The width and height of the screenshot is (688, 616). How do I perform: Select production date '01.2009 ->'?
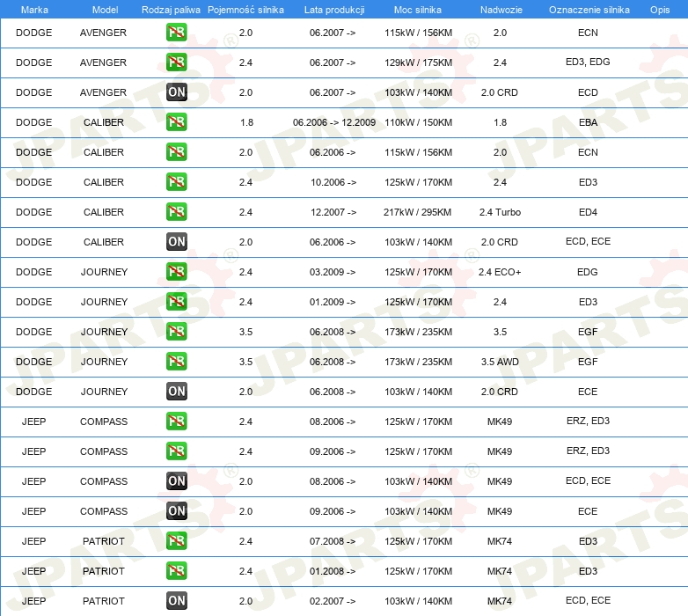click(333, 303)
